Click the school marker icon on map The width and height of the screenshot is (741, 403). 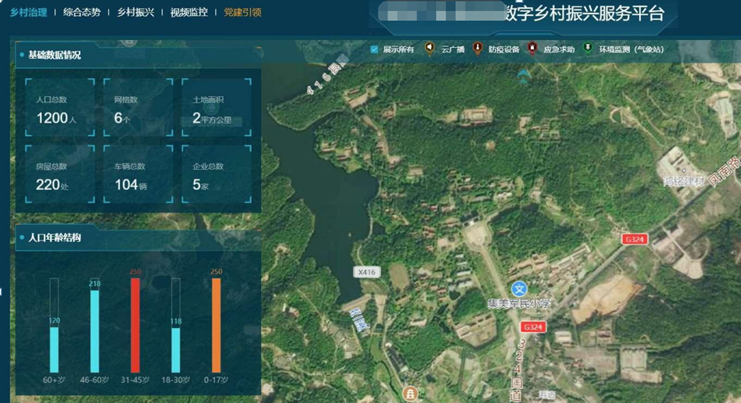coord(519,289)
